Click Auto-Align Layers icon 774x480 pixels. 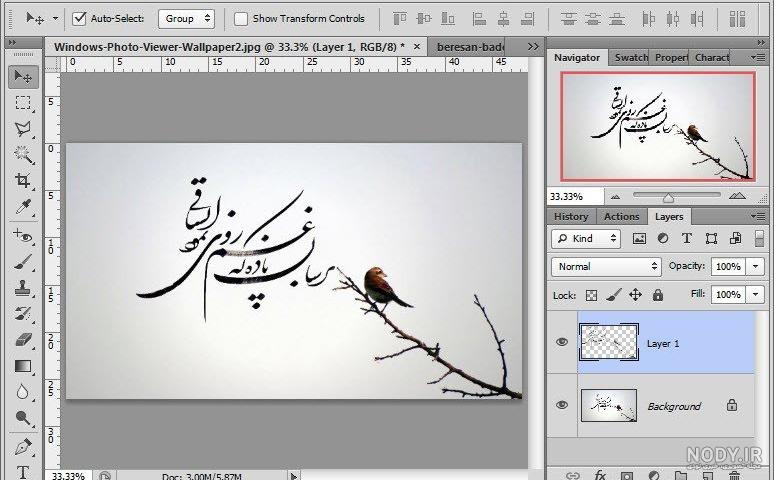click(737, 19)
